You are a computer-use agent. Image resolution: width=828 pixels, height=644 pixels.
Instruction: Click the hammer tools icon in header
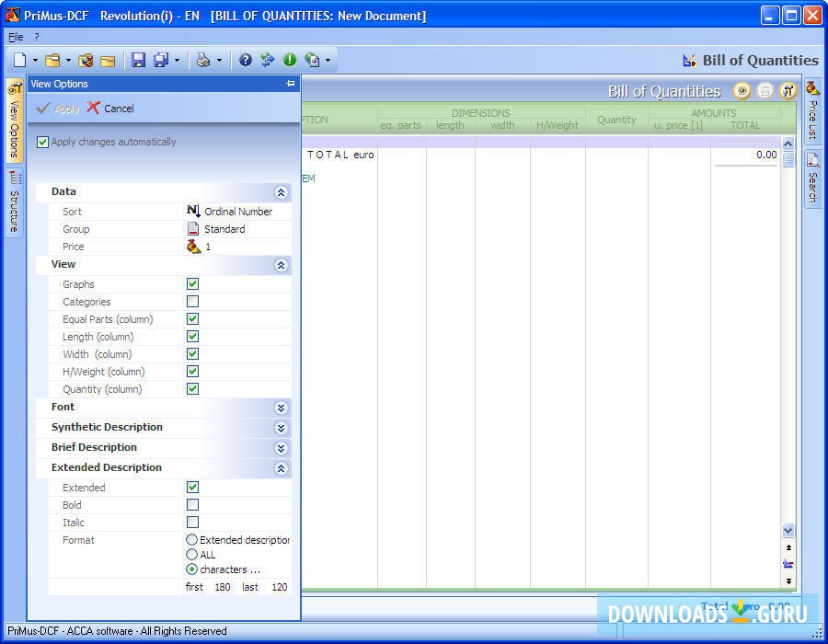[788, 91]
